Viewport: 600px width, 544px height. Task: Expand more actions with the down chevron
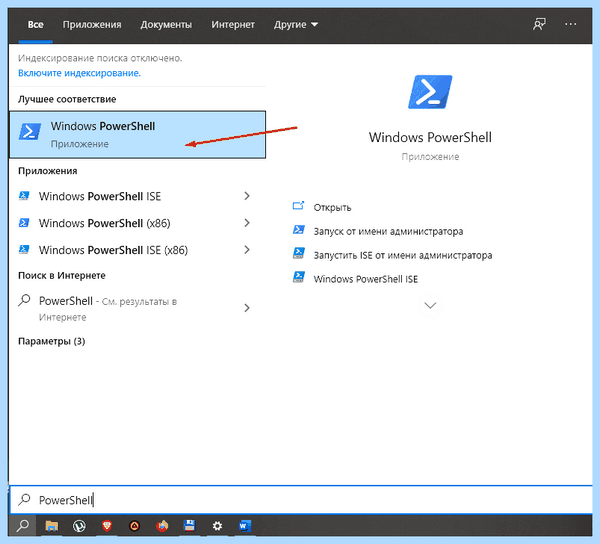pyautogui.click(x=430, y=305)
